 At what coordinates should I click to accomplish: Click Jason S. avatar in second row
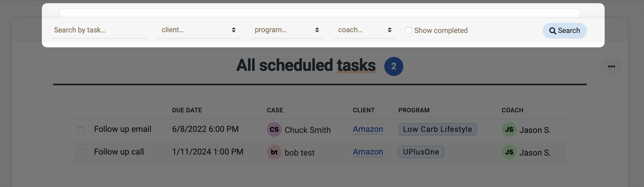pyautogui.click(x=509, y=152)
